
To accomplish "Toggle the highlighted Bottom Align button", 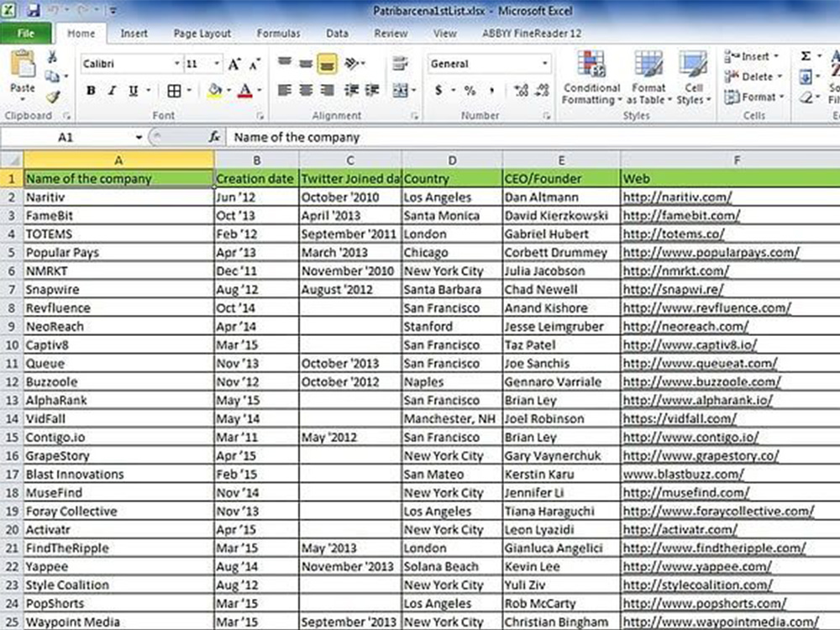I will tap(327, 63).
